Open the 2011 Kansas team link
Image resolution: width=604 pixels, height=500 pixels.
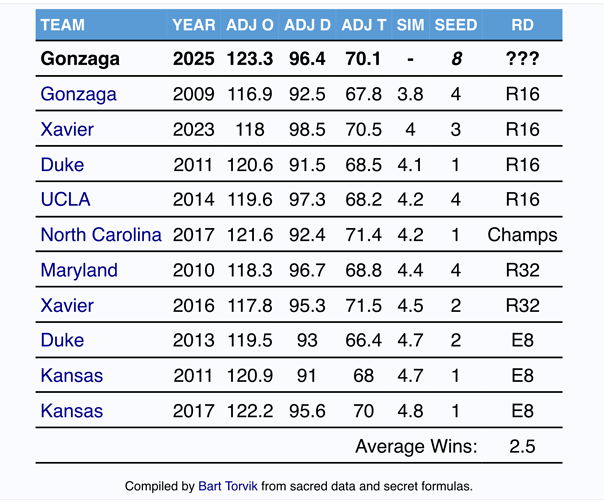(71, 376)
